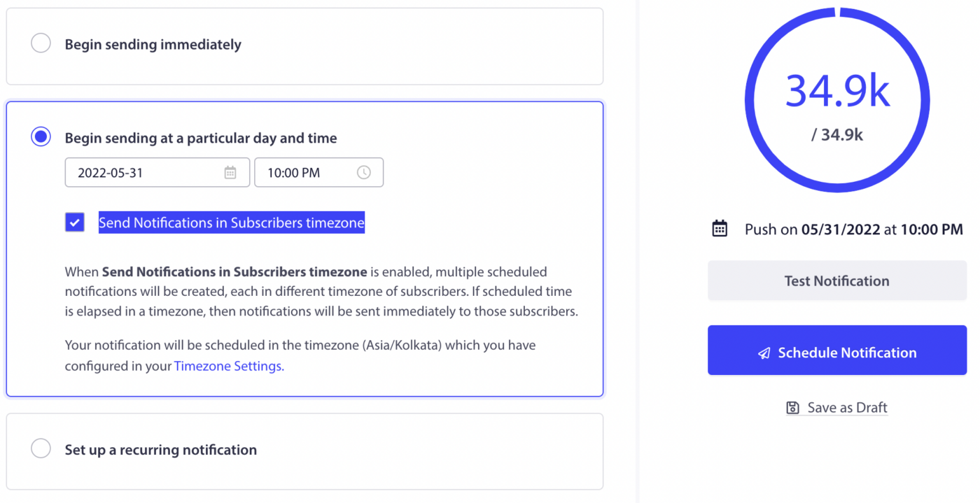Select Begin sending immediately radio button
The width and height of the screenshot is (980, 503).
pyautogui.click(x=41, y=43)
